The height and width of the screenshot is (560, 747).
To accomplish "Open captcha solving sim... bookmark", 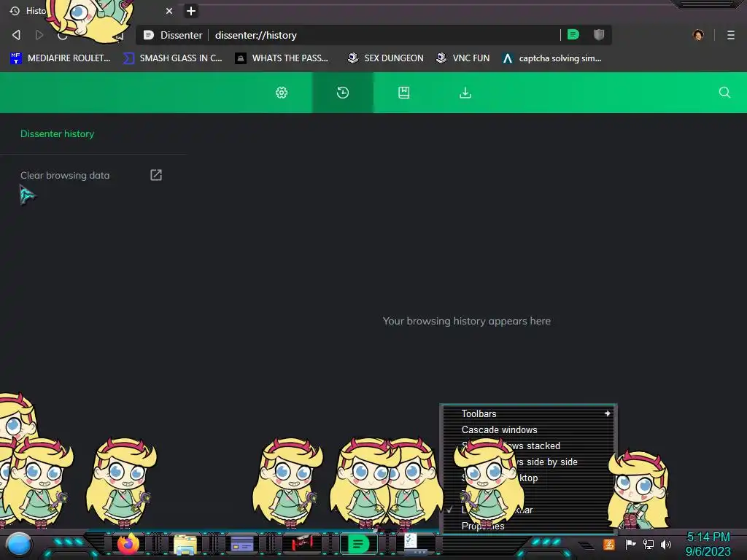I will 552,58.
